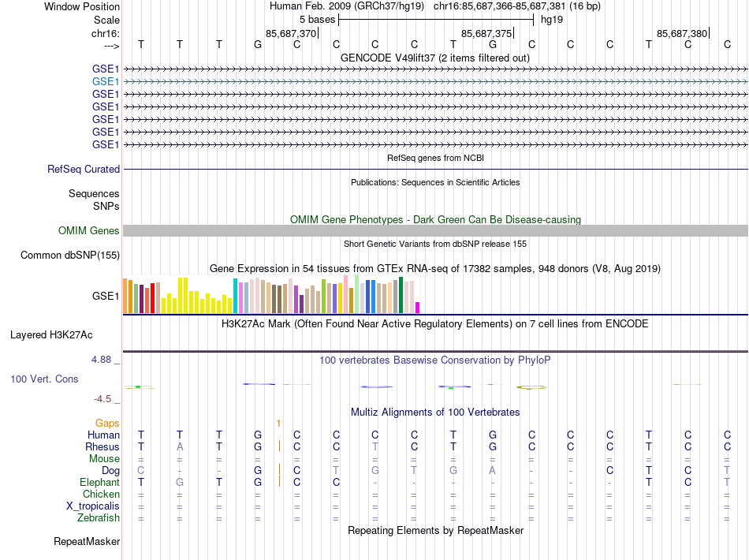This screenshot has height=560, width=749.
Task: Click the Human Feb. 2009 (GRCh37/hg19) position text
Action: click(347, 6)
